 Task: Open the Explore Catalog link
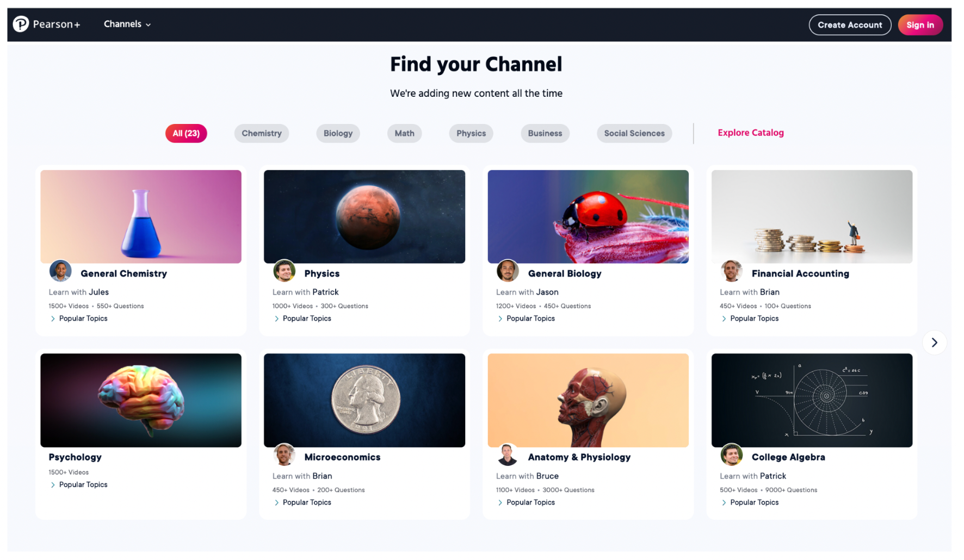(x=751, y=133)
